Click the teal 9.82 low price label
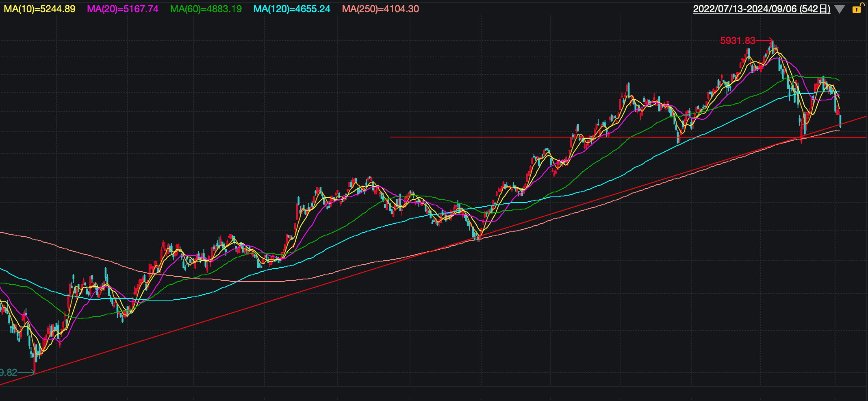 point(9,373)
